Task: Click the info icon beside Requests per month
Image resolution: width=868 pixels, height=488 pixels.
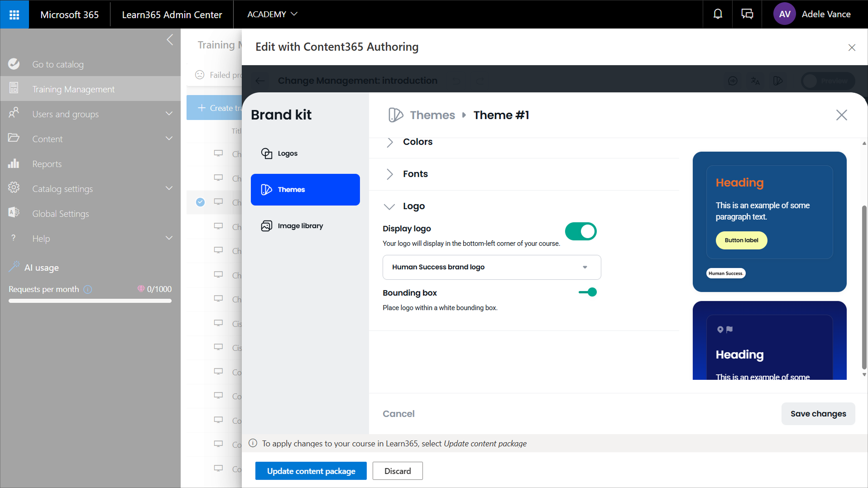Action: click(88, 289)
